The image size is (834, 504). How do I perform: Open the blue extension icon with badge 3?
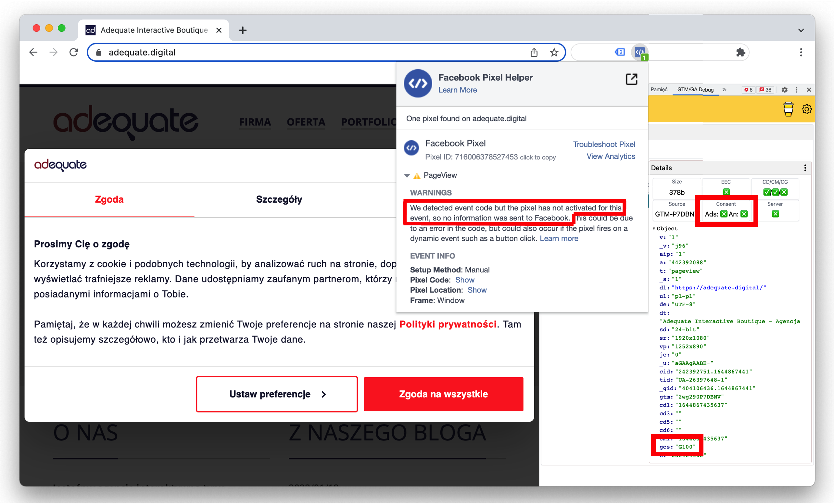620,52
